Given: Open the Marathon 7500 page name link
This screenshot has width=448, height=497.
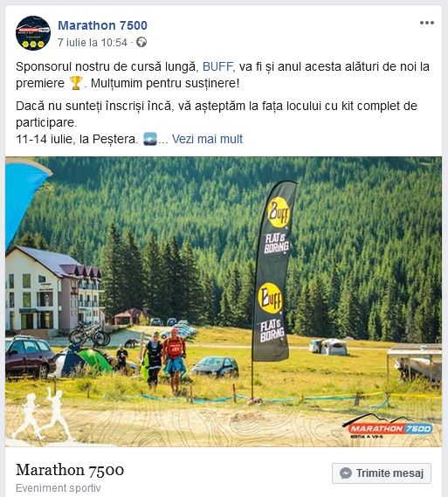Looking at the screenshot, I should coord(102,25).
